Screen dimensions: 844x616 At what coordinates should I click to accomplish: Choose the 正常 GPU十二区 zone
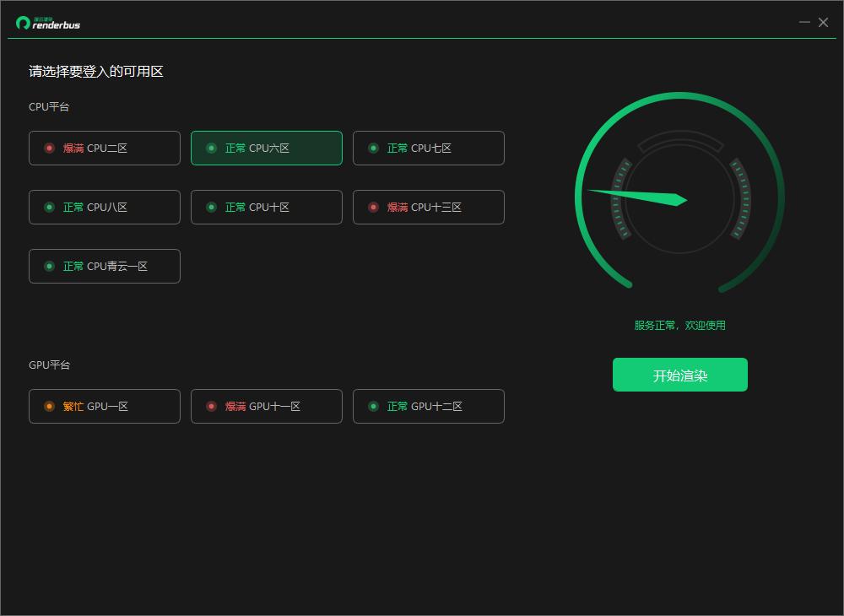pos(429,406)
